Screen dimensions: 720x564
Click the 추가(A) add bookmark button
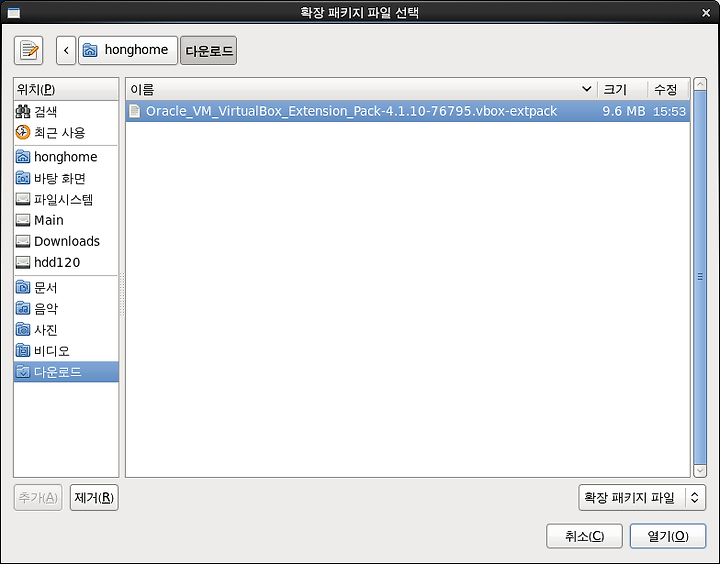pyautogui.click(x=38, y=497)
